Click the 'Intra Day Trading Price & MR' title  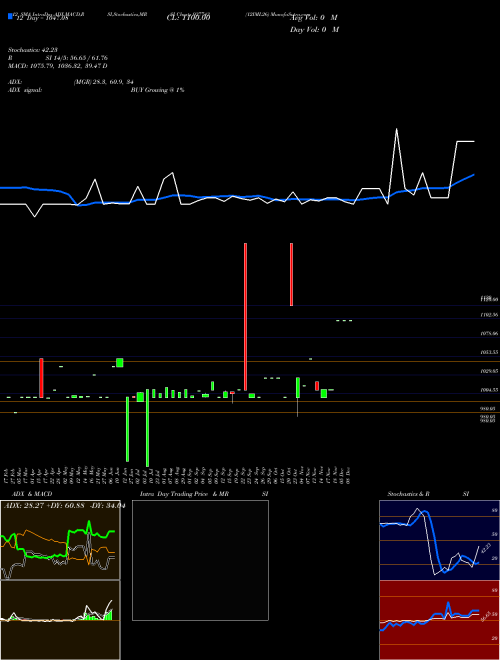click(184, 494)
